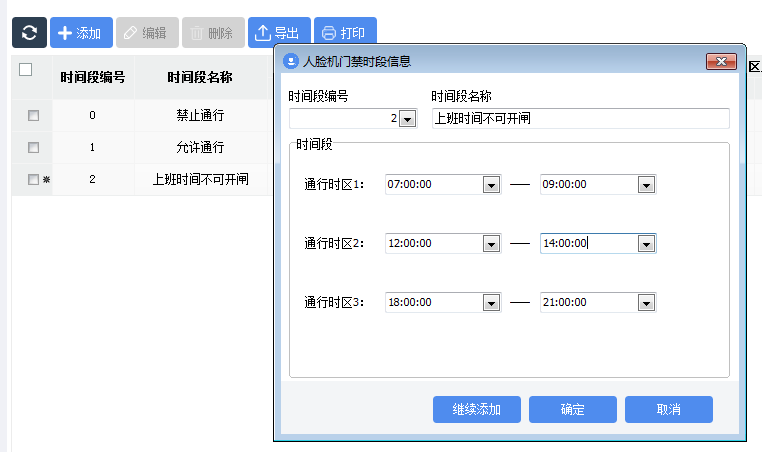Click the 时间段编号 column header
762x452 pixels.
[93, 77]
